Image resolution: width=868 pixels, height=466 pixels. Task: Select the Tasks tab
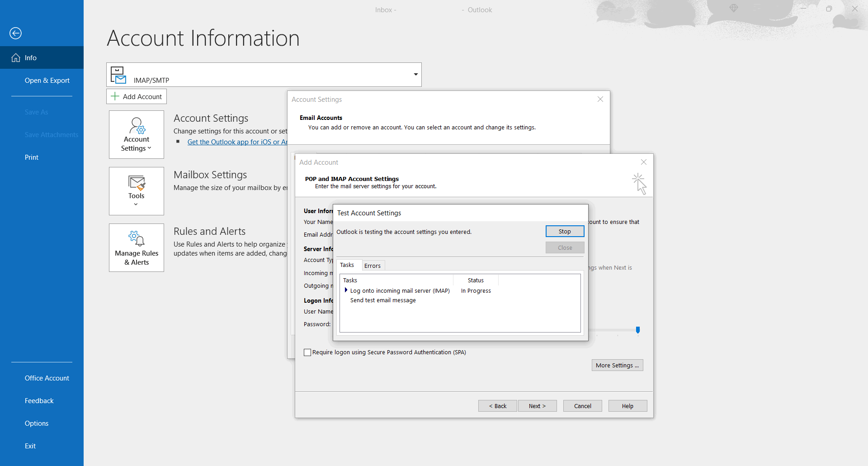[x=347, y=265]
